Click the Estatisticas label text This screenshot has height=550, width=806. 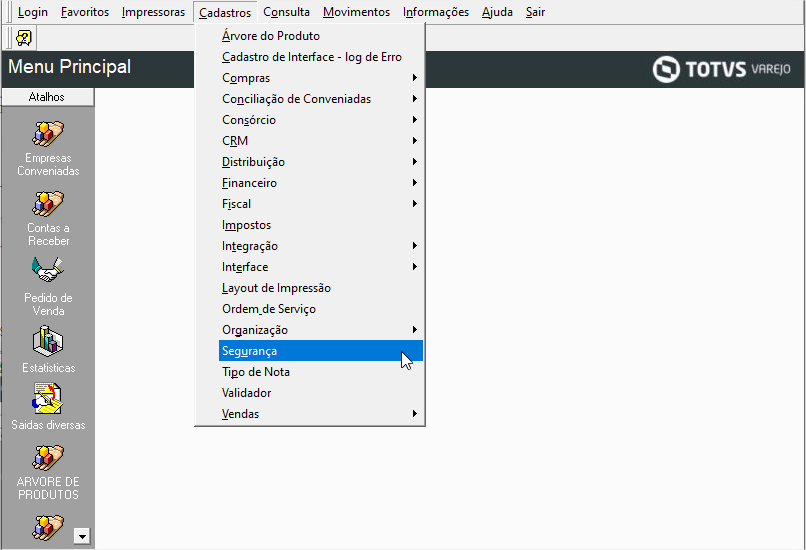(48, 368)
